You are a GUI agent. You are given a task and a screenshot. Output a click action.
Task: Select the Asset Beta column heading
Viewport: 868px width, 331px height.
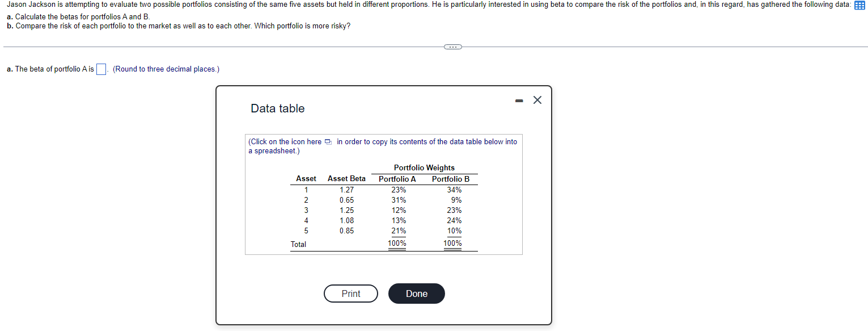pyautogui.click(x=346, y=178)
